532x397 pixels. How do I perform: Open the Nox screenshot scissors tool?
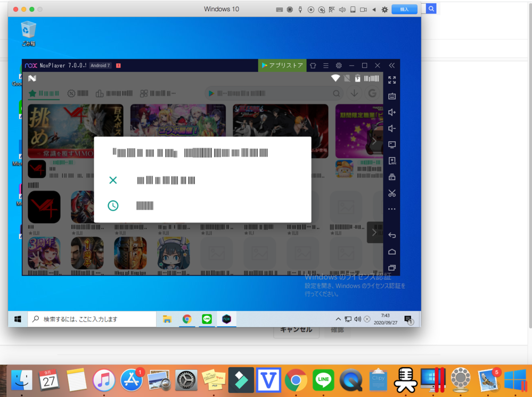(x=392, y=193)
